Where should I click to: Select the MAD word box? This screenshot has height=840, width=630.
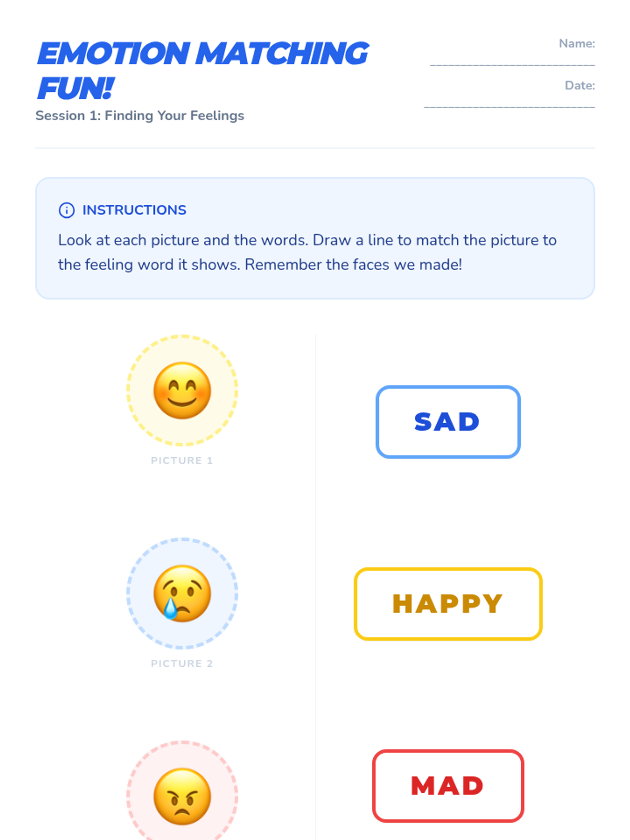coord(448,786)
